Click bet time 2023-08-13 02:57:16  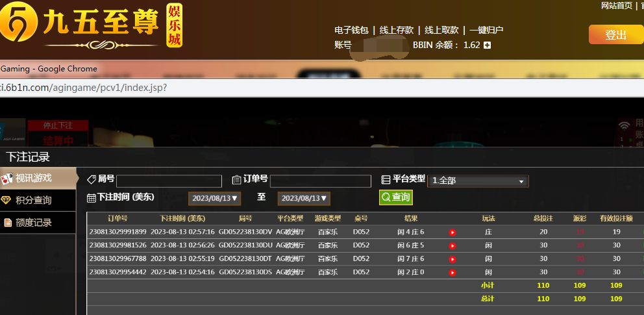point(182,232)
